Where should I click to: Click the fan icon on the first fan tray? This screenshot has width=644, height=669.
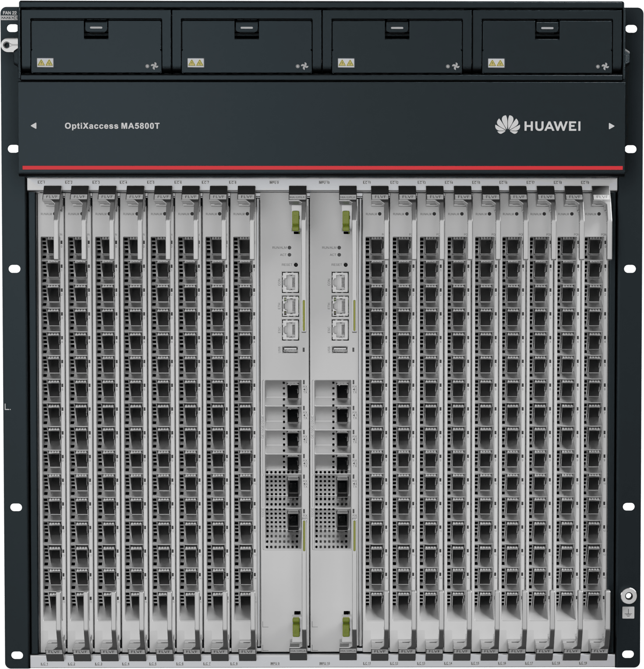pos(154,67)
